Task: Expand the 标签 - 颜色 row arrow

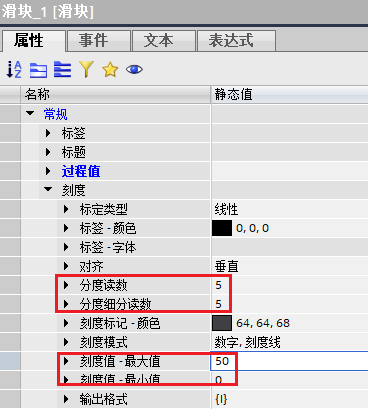Action: [x=66, y=228]
